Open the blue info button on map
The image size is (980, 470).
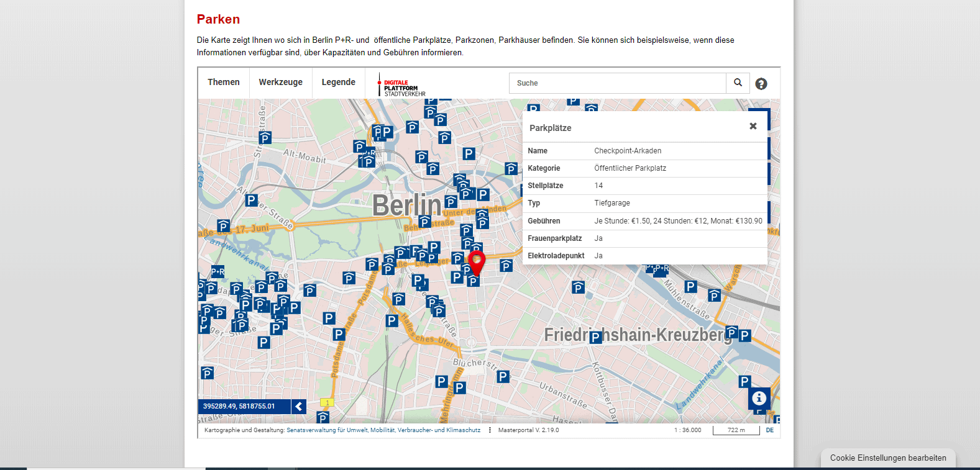[x=759, y=398]
